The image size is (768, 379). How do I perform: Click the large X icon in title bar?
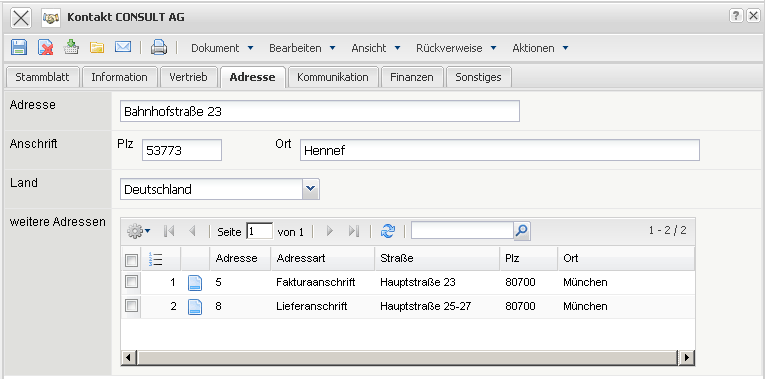(x=21, y=18)
